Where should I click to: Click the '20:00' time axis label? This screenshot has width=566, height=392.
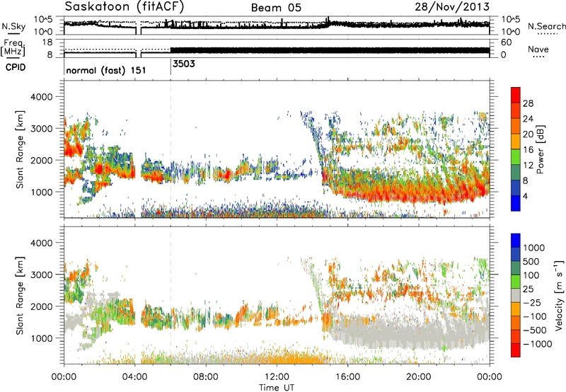(x=419, y=377)
